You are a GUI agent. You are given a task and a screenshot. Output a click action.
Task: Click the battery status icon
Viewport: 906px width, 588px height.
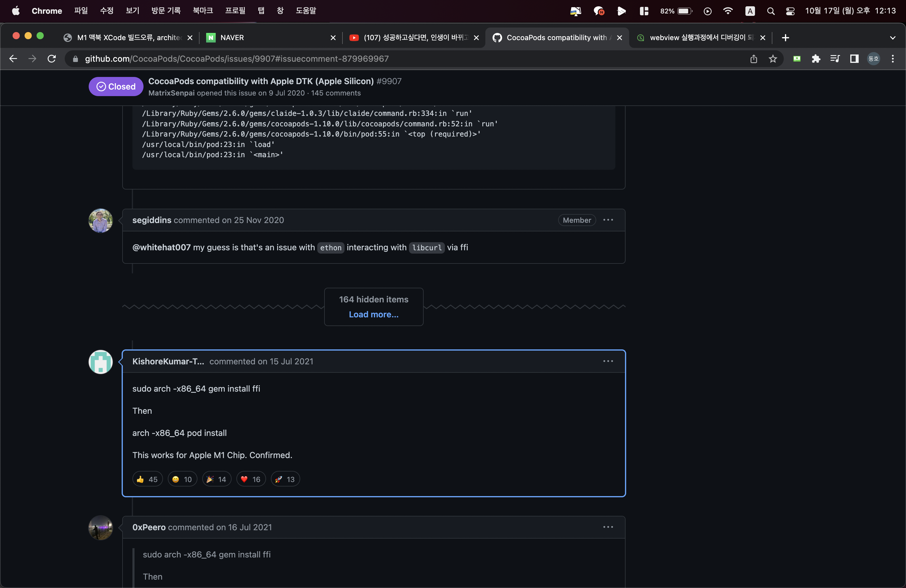tap(685, 11)
